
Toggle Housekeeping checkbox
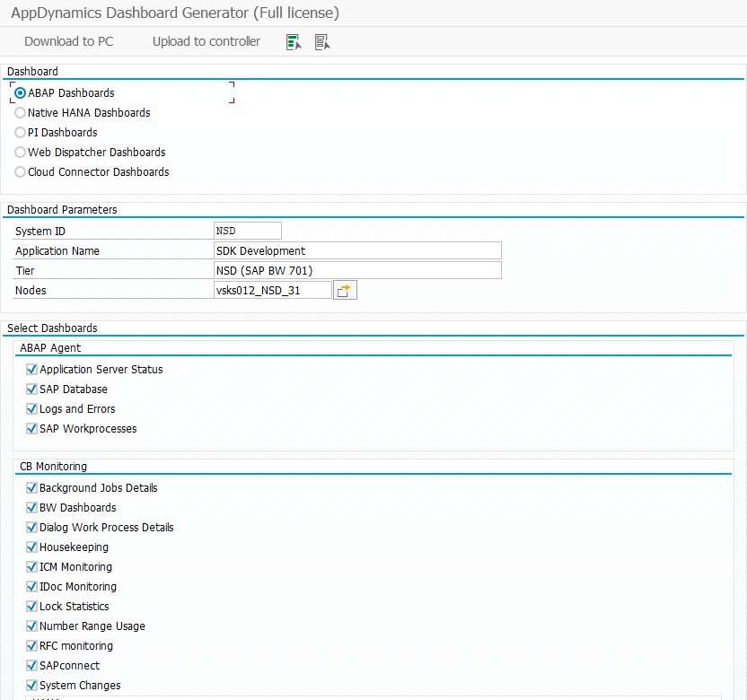tap(32, 547)
